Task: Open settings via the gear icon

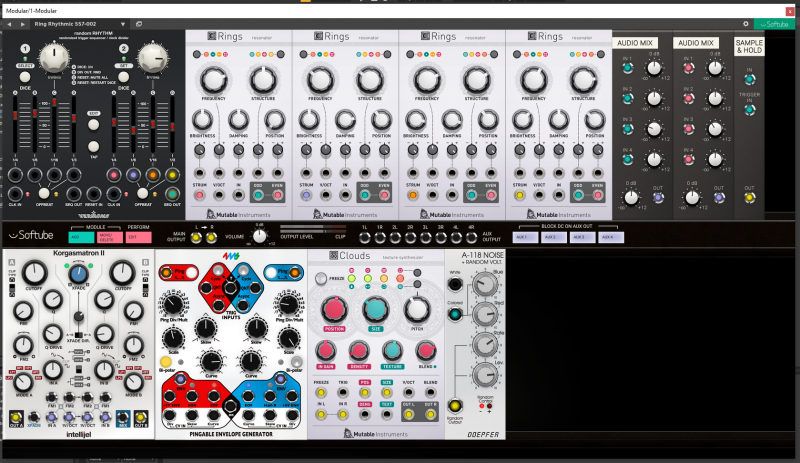Action: coord(745,24)
